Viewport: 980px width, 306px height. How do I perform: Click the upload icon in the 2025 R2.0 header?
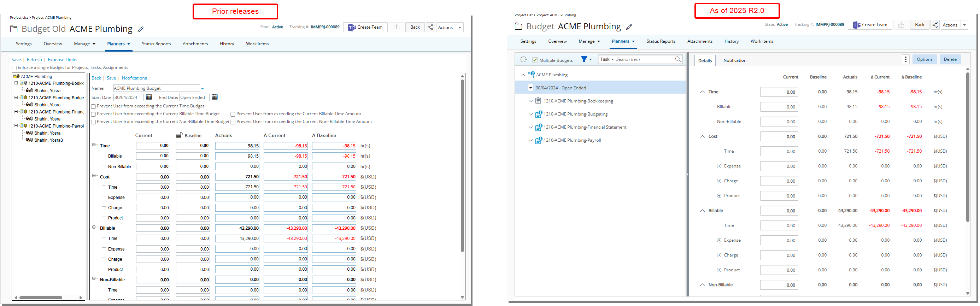pyautogui.click(x=901, y=25)
